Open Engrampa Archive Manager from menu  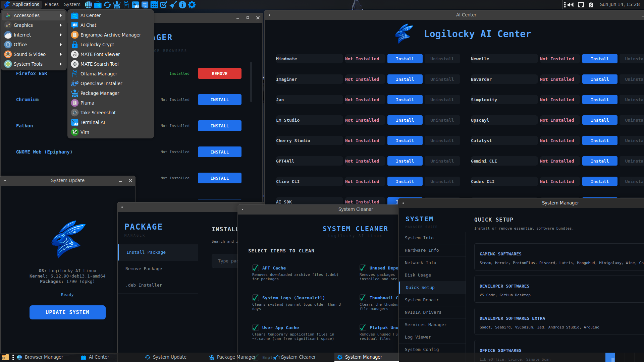[x=111, y=35]
